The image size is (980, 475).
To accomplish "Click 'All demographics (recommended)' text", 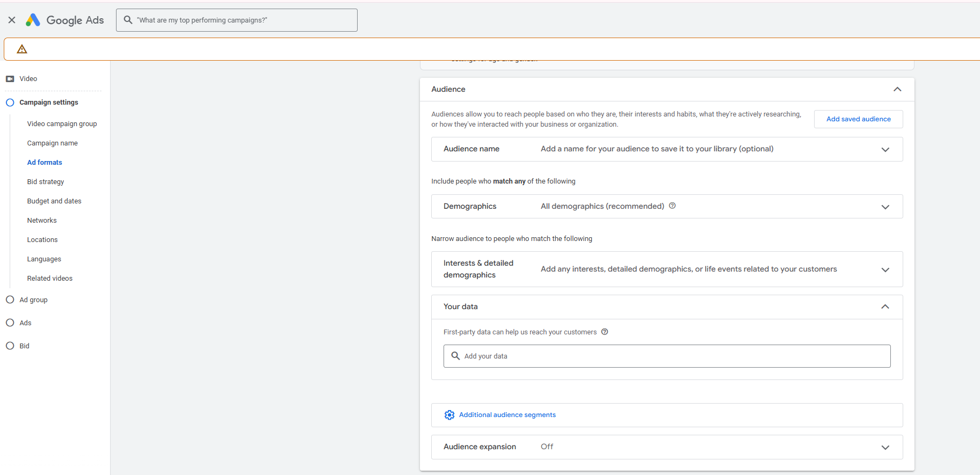I will [602, 206].
